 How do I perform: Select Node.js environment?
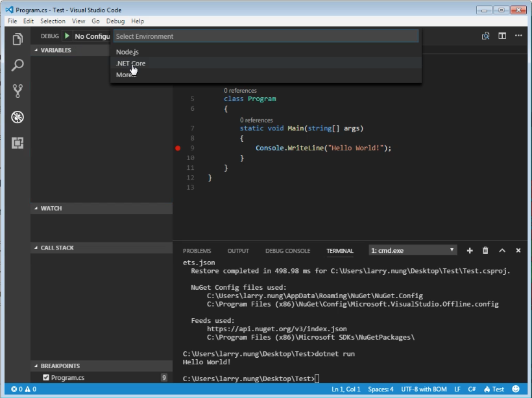(x=266, y=52)
